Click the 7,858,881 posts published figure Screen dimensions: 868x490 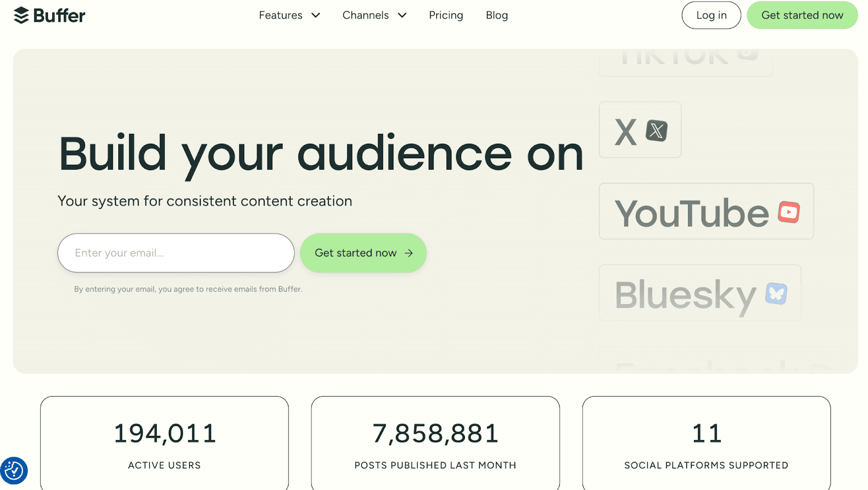tap(436, 434)
